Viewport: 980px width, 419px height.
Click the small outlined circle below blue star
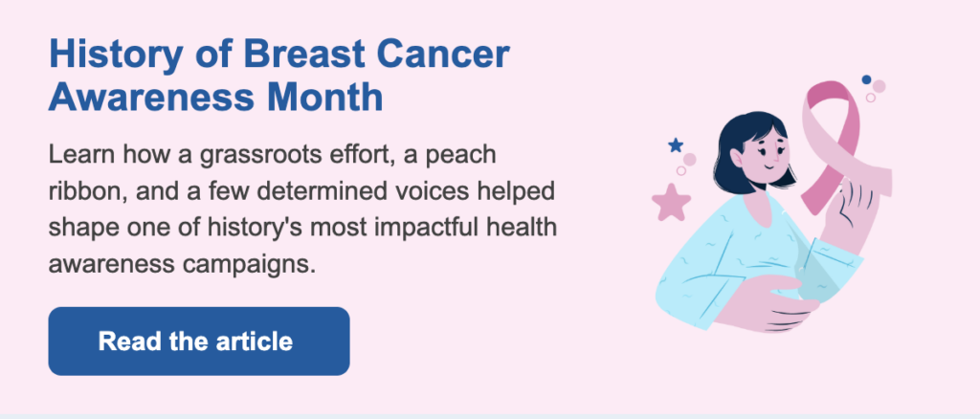pos(680,171)
